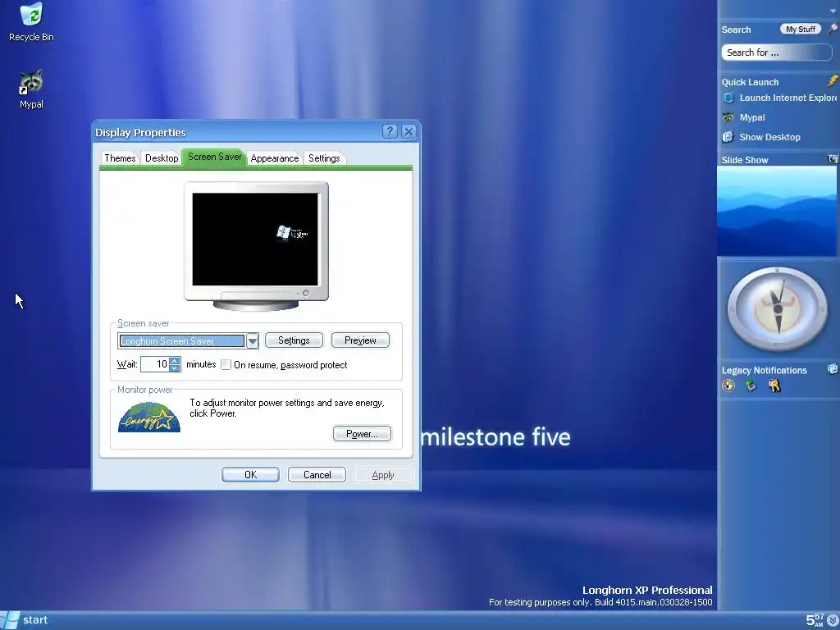
Task: Switch to the Themes tab
Action: coord(120,158)
